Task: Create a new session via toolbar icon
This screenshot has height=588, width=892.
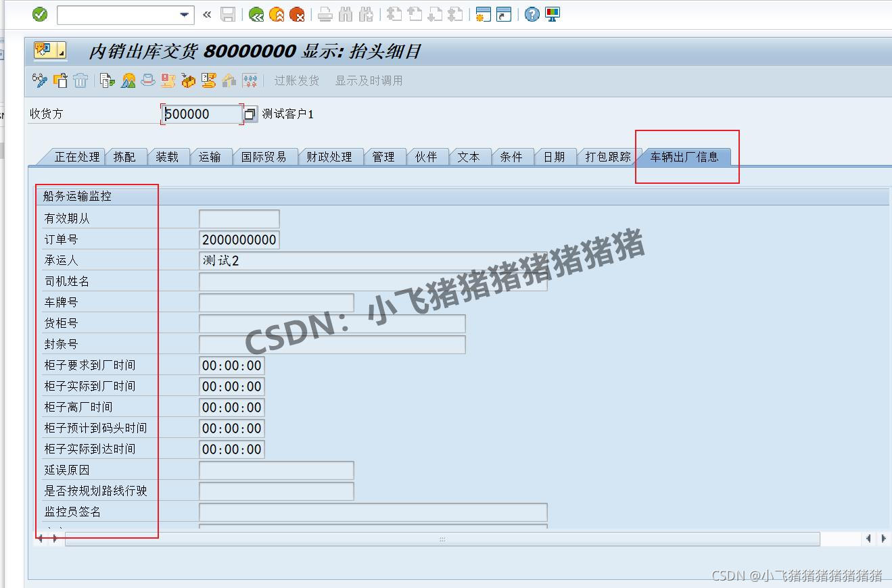Action: (x=483, y=14)
